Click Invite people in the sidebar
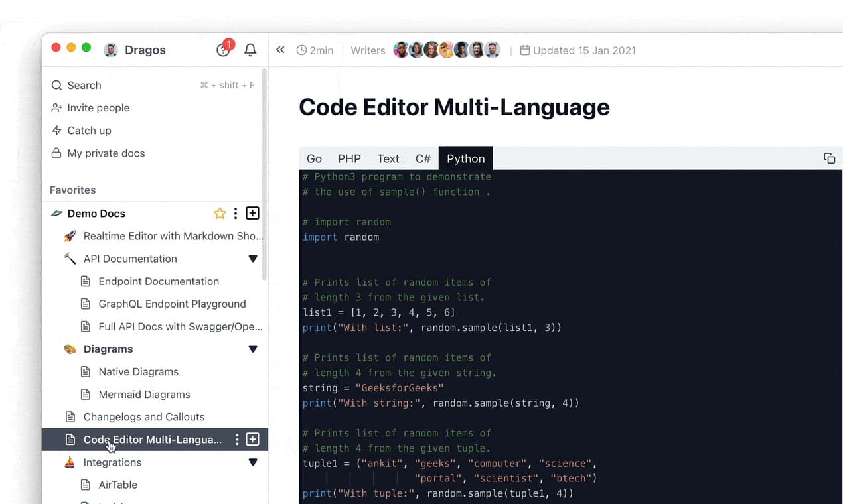 click(97, 107)
